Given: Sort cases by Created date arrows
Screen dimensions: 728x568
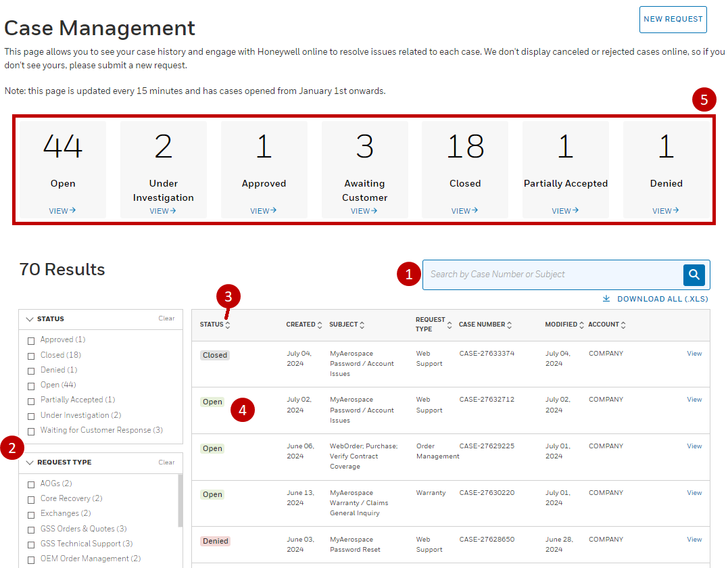Looking at the screenshot, I should click(x=320, y=325).
